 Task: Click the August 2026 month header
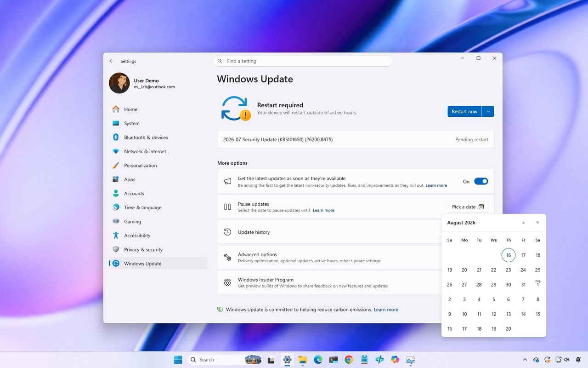pyautogui.click(x=461, y=223)
